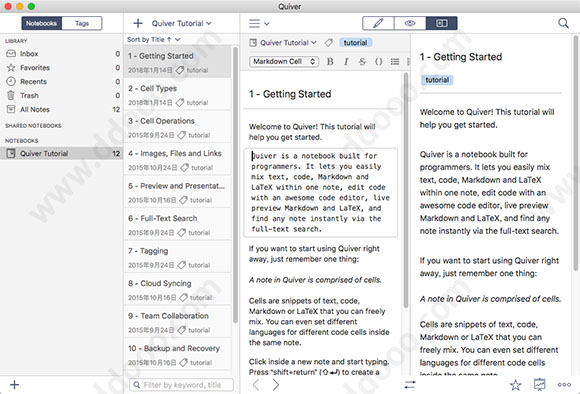Click the note list scrollbar

[236, 185]
